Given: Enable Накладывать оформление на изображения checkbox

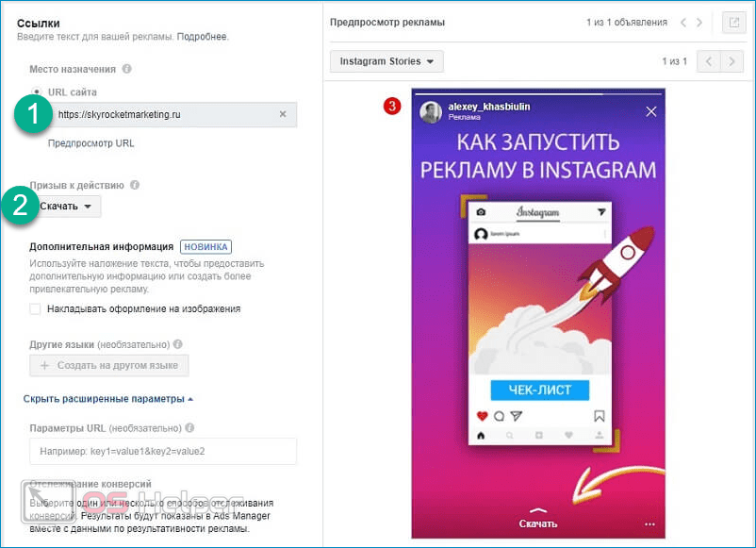Looking at the screenshot, I should (x=35, y=308).
